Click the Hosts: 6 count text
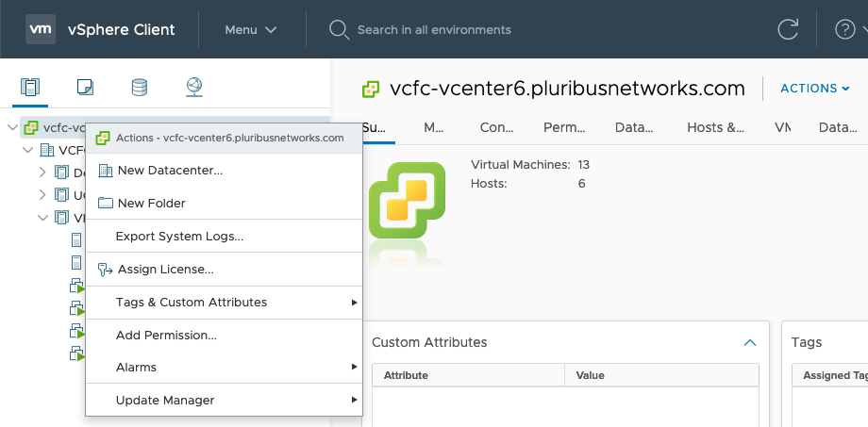The image size is (868, 427). [527, 183]
